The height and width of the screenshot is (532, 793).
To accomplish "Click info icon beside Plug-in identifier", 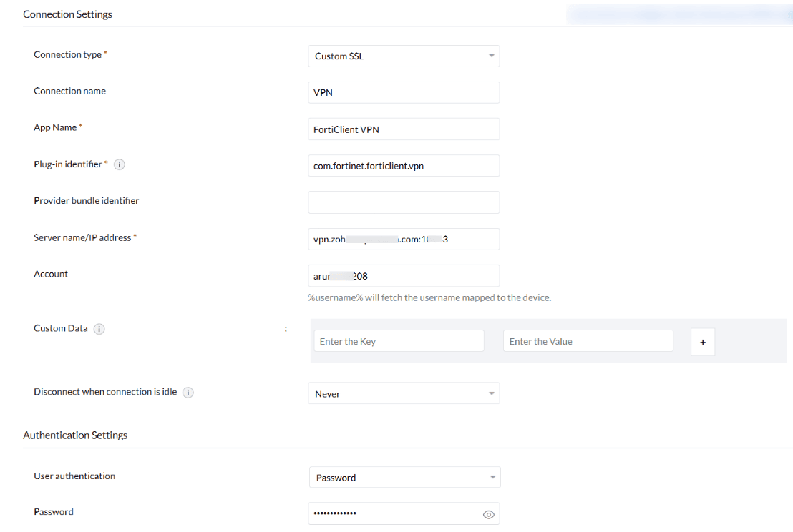I will tap(120, 164).
